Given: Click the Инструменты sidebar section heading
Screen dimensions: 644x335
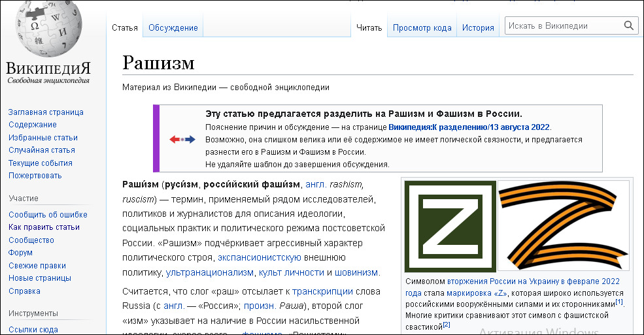Looking at the screenshot, I should pos(33,313).
